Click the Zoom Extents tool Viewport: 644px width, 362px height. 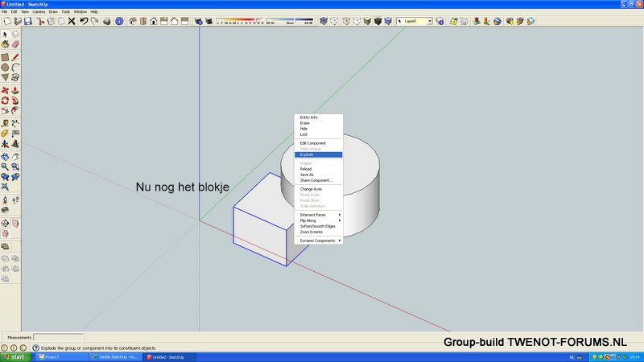point(5,187)
